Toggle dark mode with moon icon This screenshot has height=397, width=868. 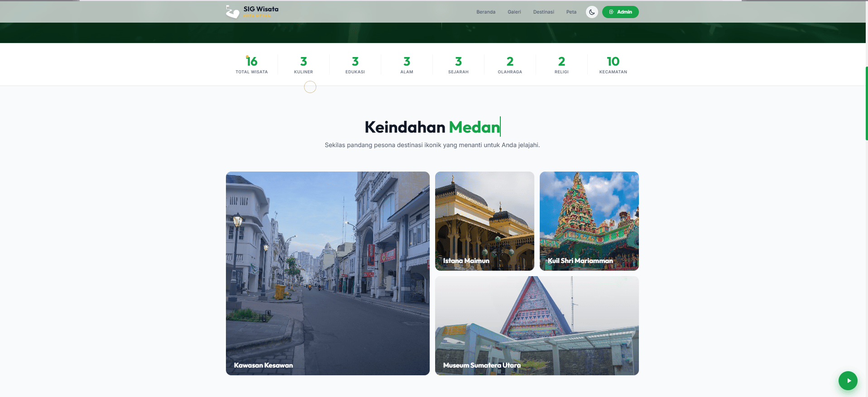tap(592, 12)
